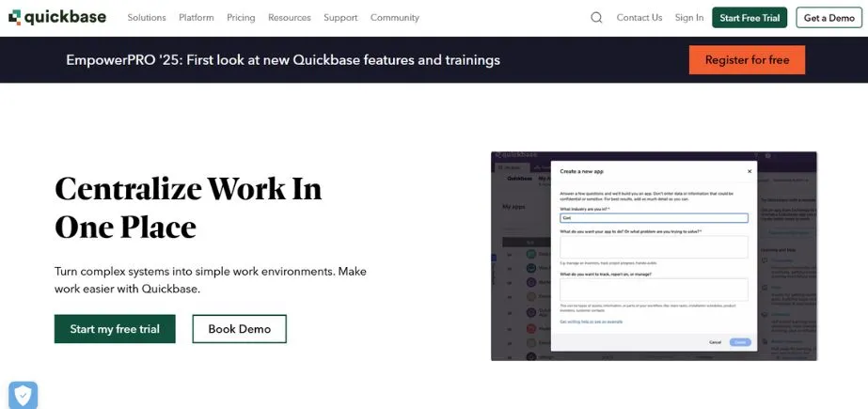Click the orange Register for free button
868x409 pixels.
click(747, 60)
